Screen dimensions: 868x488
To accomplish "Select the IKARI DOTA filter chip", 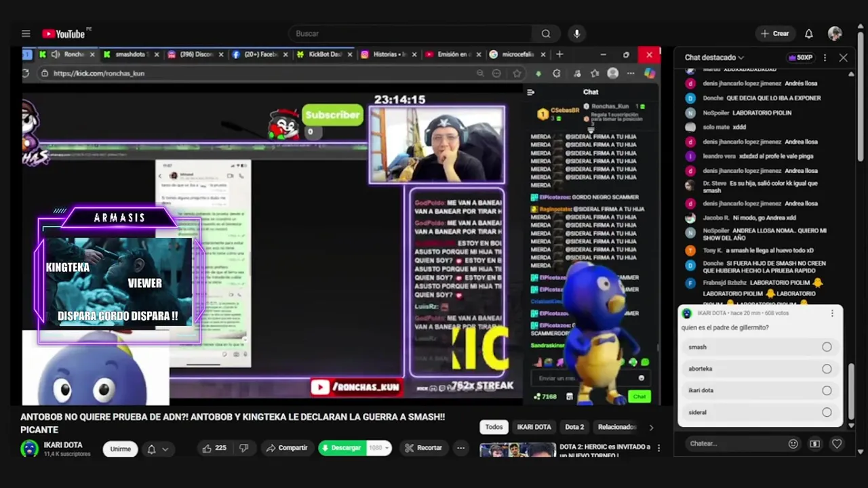I will pyautogui.click(x=534, y=427).
